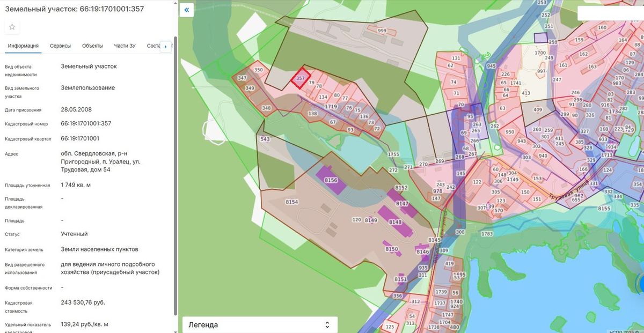Screen dimensions: 644x333
Task: Open the Объекты tab
Action: click(92, 46)
